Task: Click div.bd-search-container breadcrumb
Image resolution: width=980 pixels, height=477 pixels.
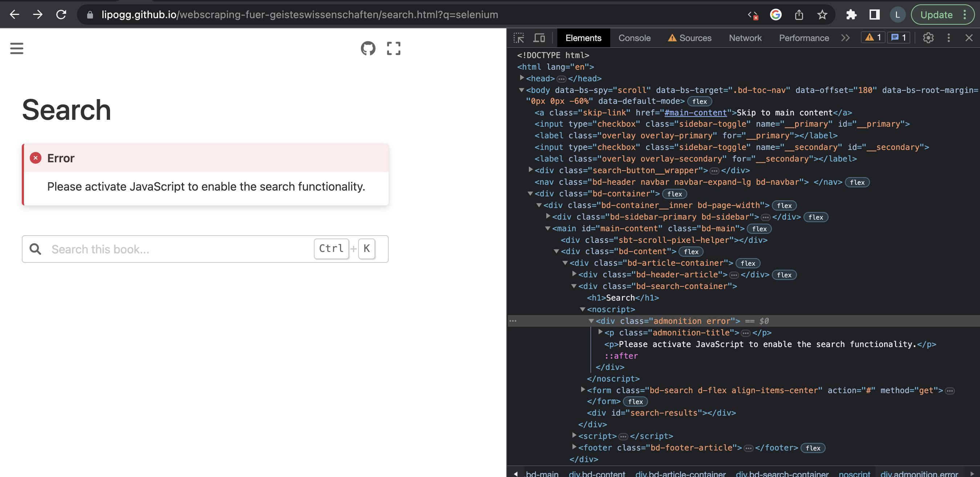Action: pyautogui.click(x=782, y=474)
